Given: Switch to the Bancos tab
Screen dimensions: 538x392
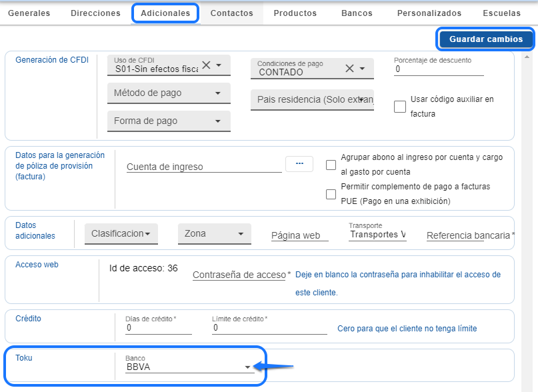Looking at the screenshot, I should (x=357, y=13).
